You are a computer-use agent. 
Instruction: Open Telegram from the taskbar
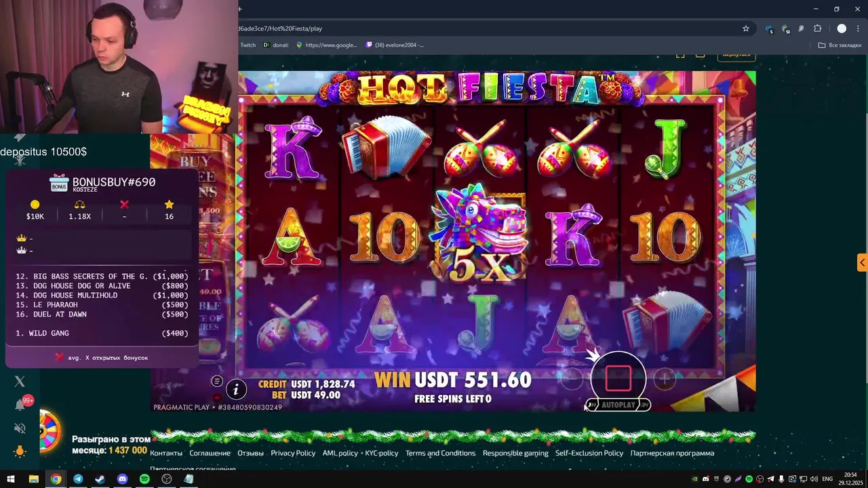pos(78,479)
